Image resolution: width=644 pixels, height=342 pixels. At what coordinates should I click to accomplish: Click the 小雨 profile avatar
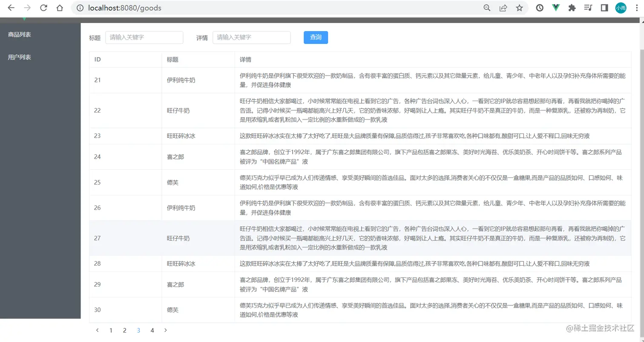[x=621, y=8]
